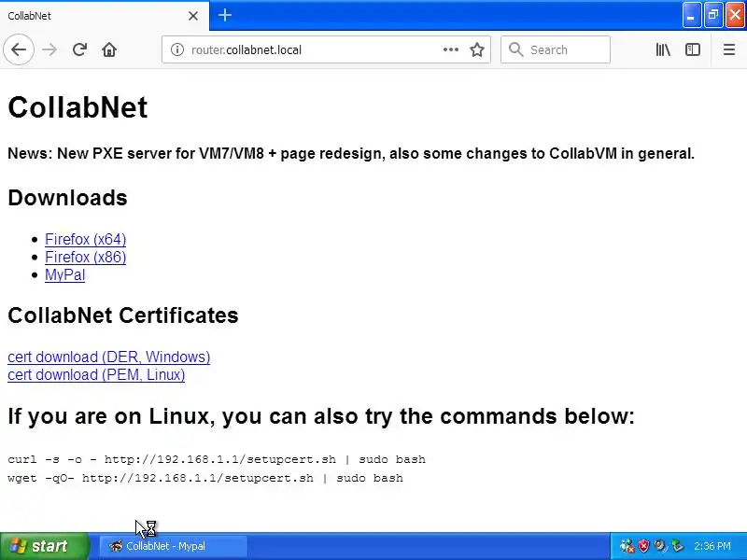Image resolution: width=747 pixels, height=560 pixels.
Task: Open the Windows Start menu
Action: coord(44,546)
